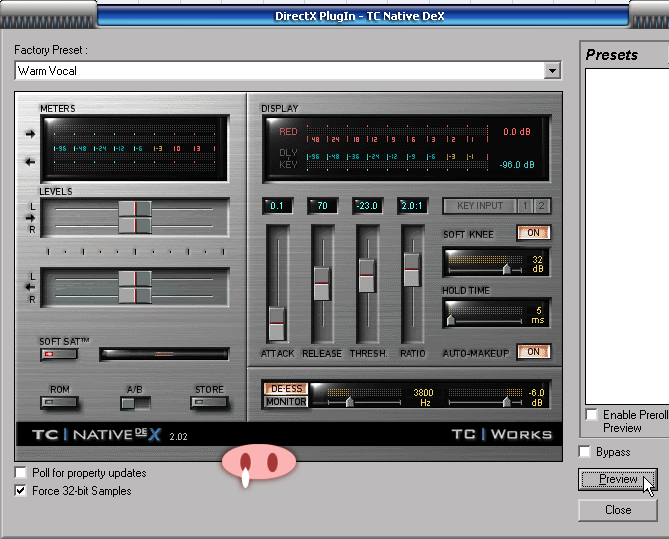This screenshot has height=539, width=669.
Task: Click the Soft Sat amount meter bar
Action: [x=164, y=354]
